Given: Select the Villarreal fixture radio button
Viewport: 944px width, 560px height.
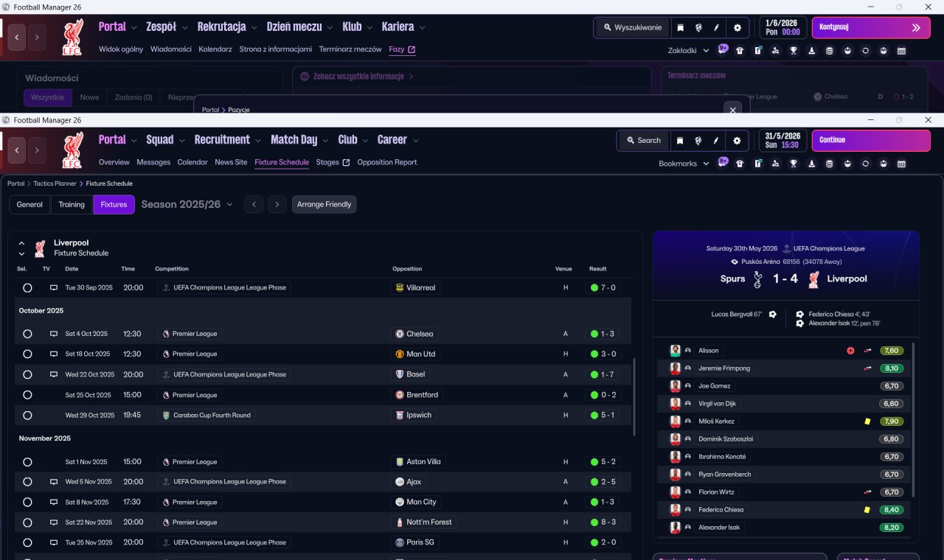Looking at the screenshot, I should coord(27,288).
